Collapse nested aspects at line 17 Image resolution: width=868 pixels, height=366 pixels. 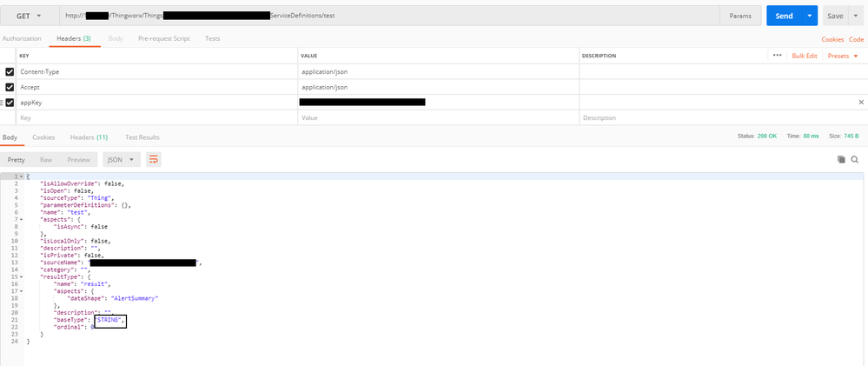coord(21,291)
